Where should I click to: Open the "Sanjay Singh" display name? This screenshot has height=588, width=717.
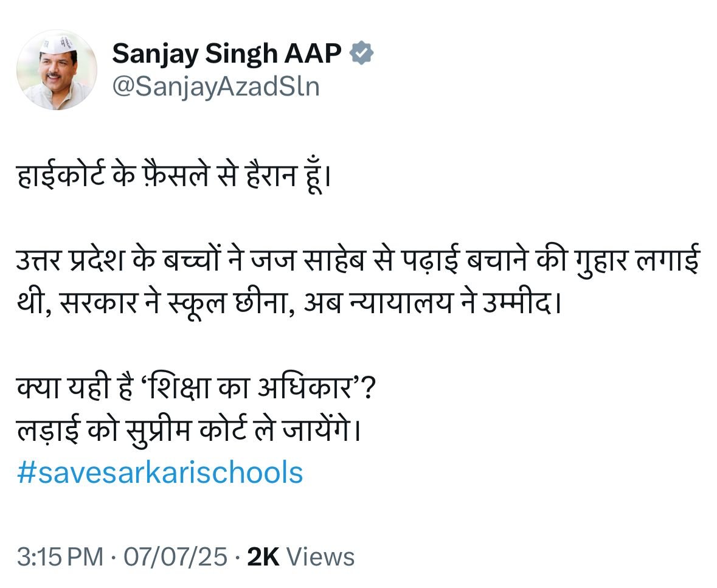coord(195,54)
